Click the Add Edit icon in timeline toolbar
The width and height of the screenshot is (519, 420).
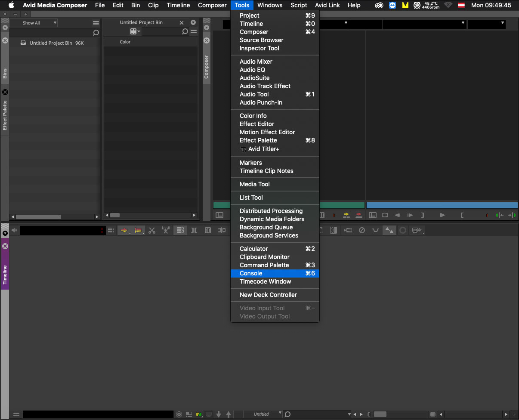click(222, 231)
